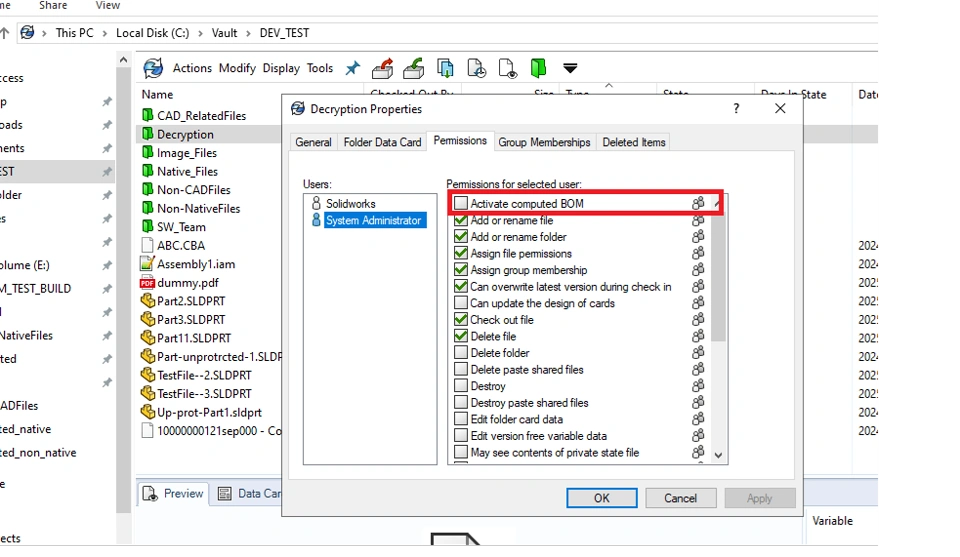
Task: Click navigation pane scrollbar up arrow
Action: tap(123, 60)
